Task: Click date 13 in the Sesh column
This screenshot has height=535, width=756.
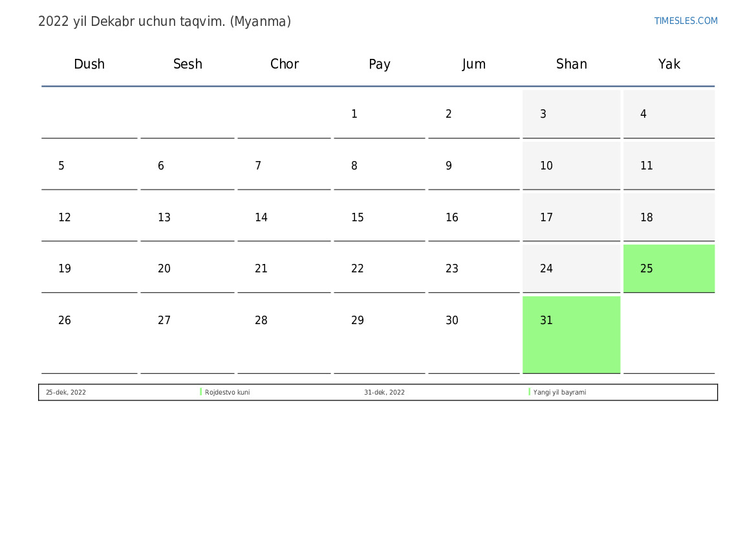Action: [164, 218]
